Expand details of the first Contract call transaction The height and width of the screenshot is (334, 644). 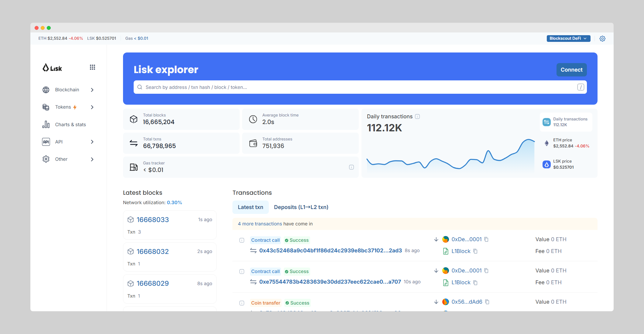242,240
